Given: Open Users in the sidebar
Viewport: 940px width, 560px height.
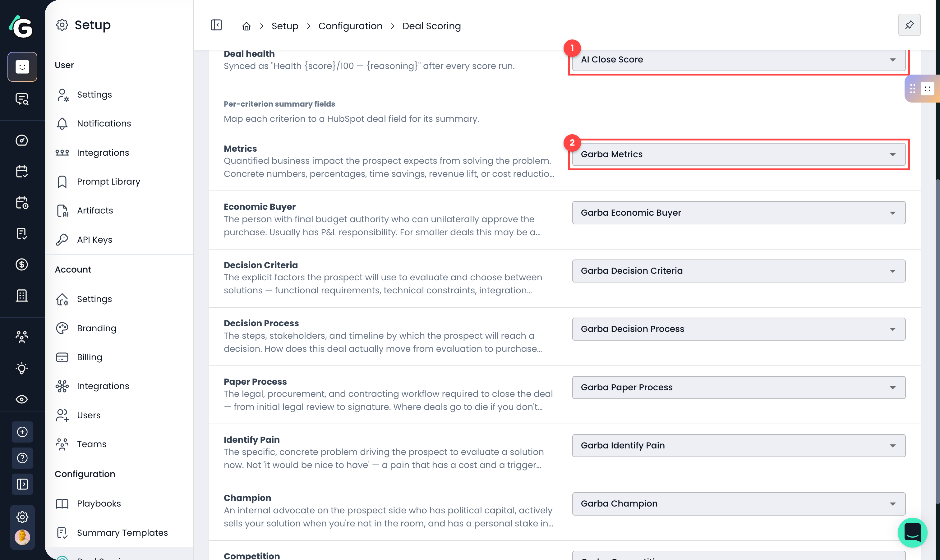Looking at the screenshot, I should (119, 415).
